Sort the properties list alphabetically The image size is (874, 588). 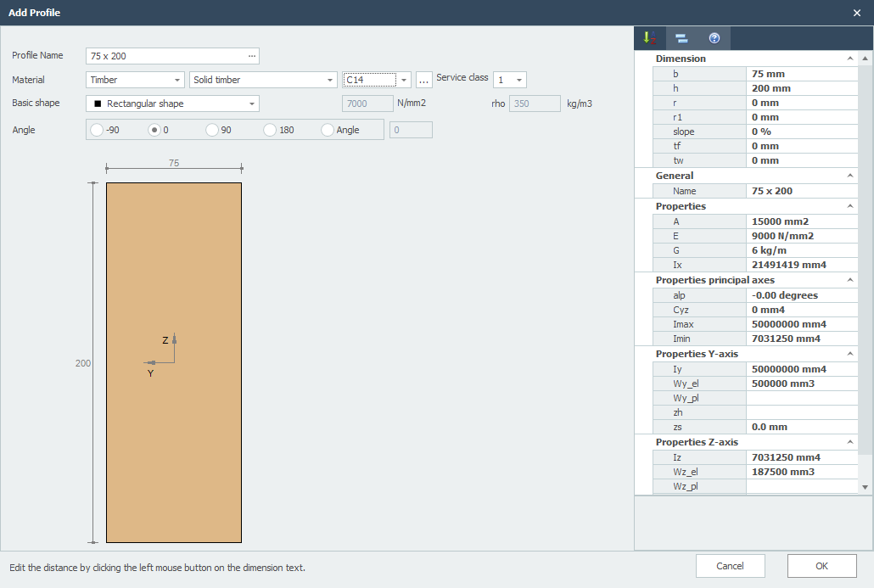tap(648, 37)
